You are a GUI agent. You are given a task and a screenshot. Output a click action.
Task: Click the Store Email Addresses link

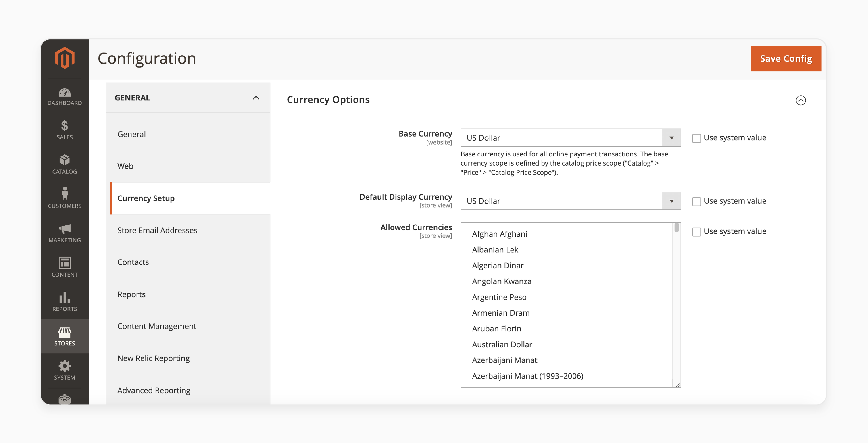pyautogui.click(x=157, y=230)
